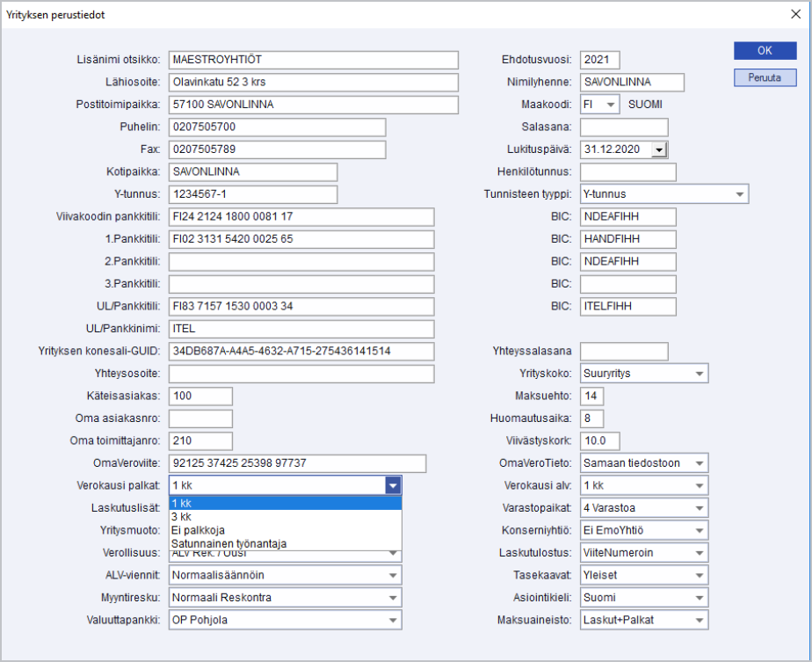Click the Peruuta button

click(765, 77)
